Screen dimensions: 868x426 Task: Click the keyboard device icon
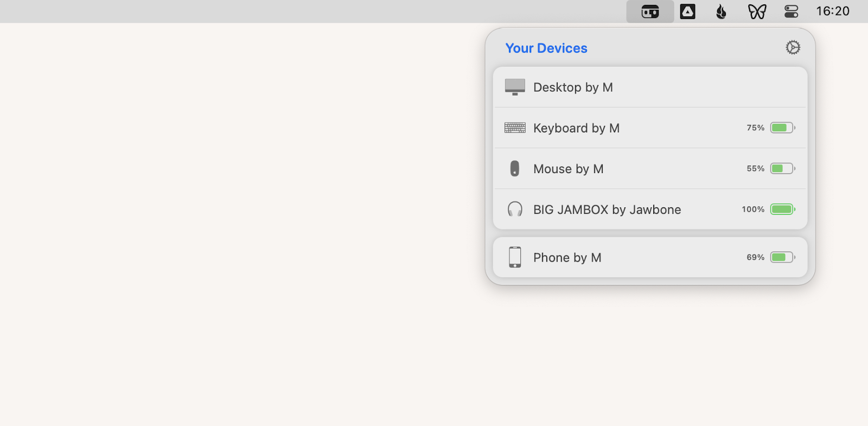515,128
